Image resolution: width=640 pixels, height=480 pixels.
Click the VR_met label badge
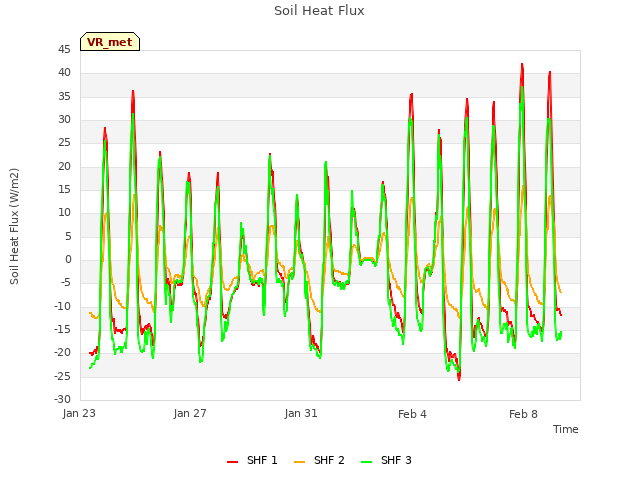pyautogui.click(x=110, y=42)
